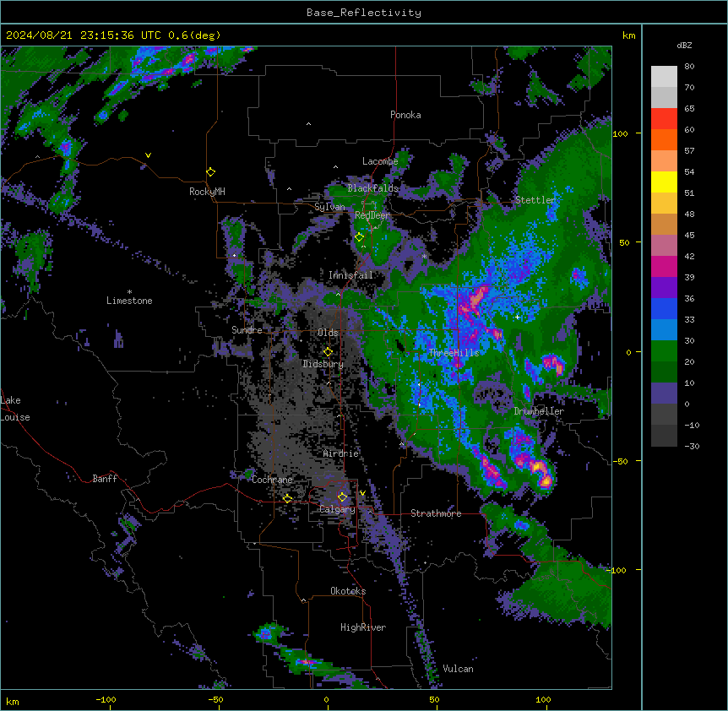Click the 50 tick on the vertical axis
The height and width of the screenshot is (711, 728).
pos(624,242)
